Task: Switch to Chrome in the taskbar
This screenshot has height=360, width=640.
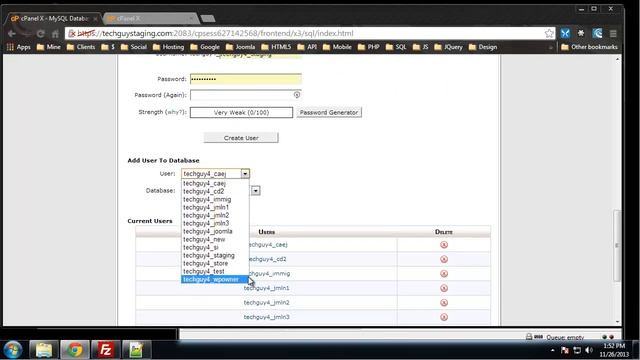Action: pyautogui.click(x=75, y=350)
